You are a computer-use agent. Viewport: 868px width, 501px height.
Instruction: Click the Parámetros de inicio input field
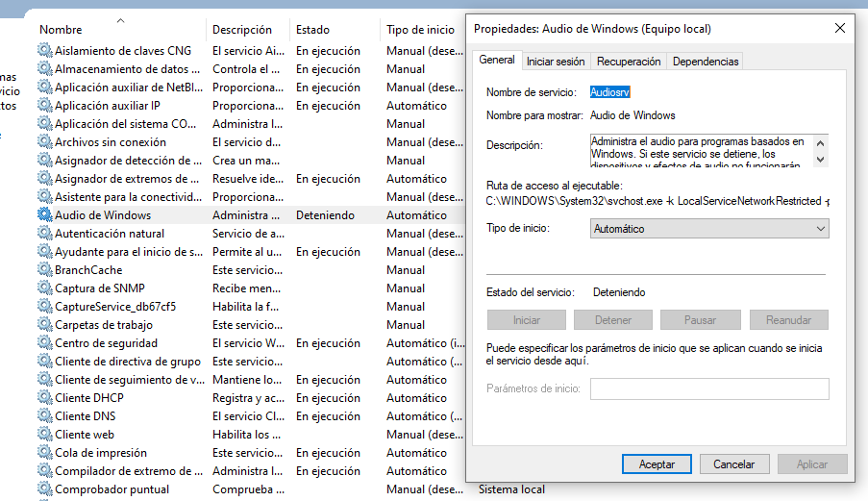(709, 388)
